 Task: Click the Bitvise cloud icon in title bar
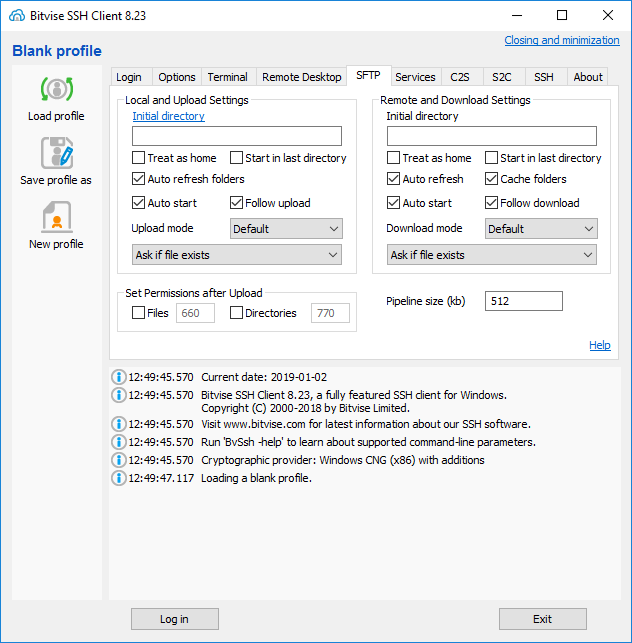click(17, 16)
